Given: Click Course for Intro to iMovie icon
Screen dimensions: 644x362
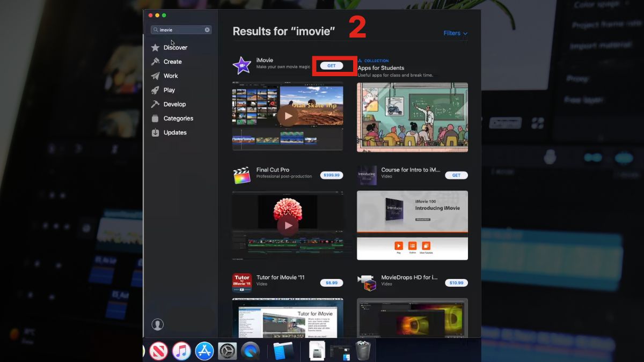Looking at the screenshot, I should [367, 175].
